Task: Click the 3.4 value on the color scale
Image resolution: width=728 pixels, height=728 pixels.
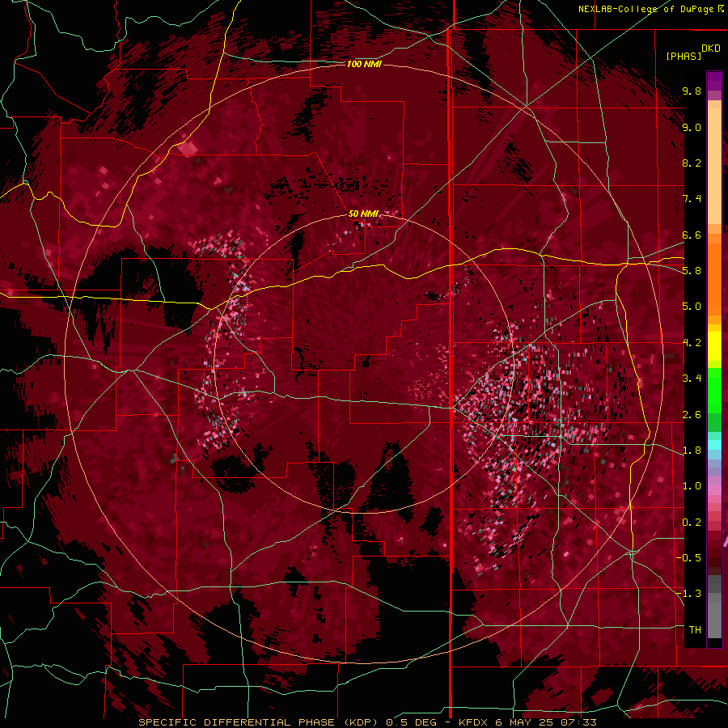Action: [692, 379]
